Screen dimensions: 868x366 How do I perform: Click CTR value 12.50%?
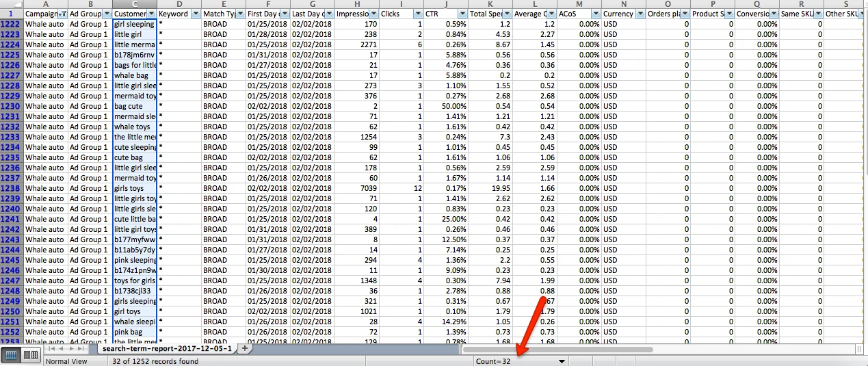coord(446,239)
